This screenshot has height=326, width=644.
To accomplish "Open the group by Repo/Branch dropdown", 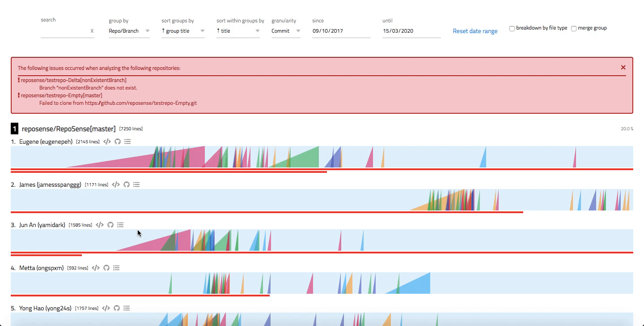I will [129, 31].
